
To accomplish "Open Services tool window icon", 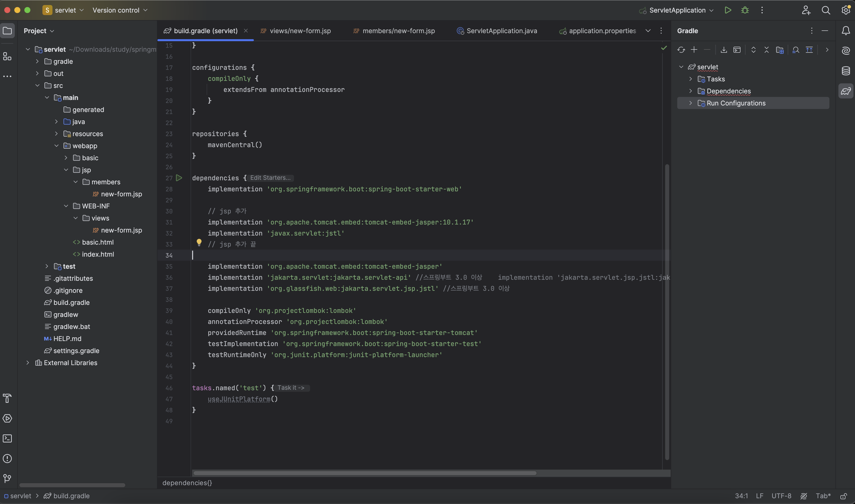I will [8, 418].
